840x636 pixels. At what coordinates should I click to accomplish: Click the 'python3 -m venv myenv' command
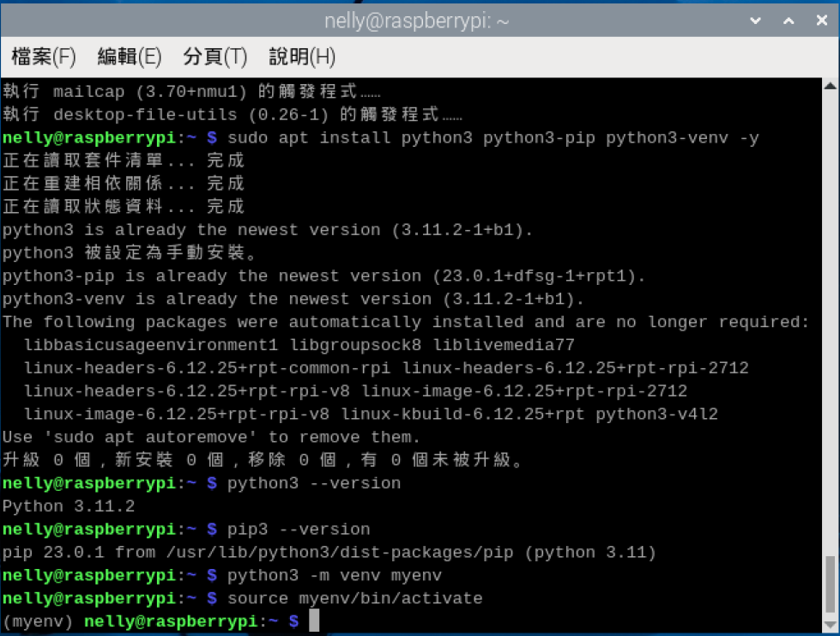(335, 575)
